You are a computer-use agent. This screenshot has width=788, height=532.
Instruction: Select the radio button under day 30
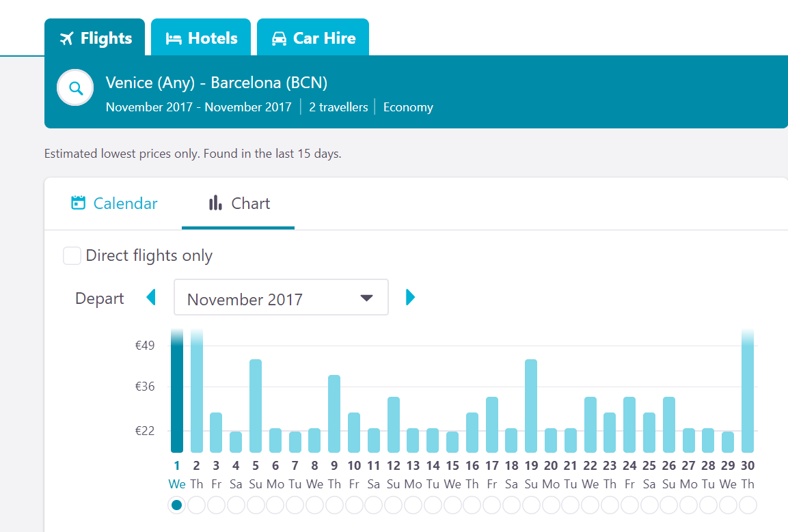point(748,505)
